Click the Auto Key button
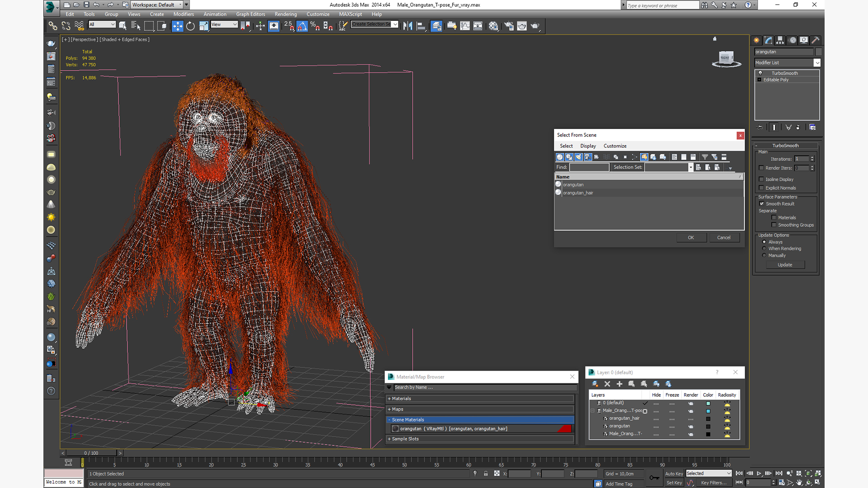Screen dimensions: 868x488 tap(674, 474)
